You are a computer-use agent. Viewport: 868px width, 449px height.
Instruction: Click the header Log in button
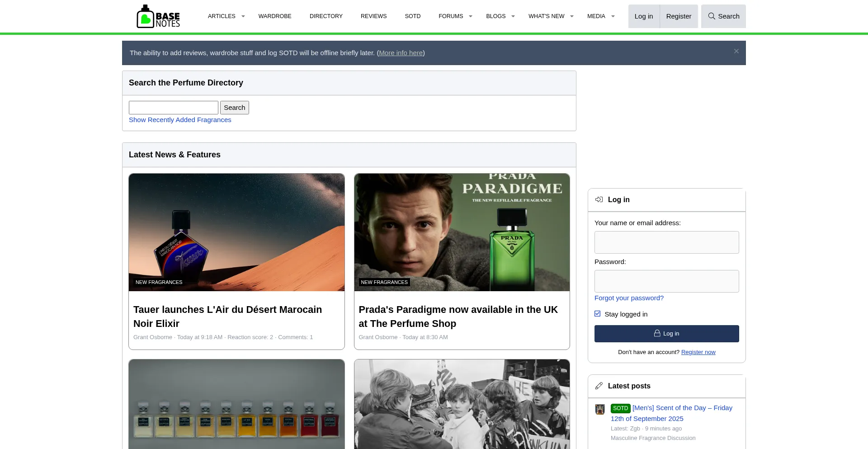(644, 16)
